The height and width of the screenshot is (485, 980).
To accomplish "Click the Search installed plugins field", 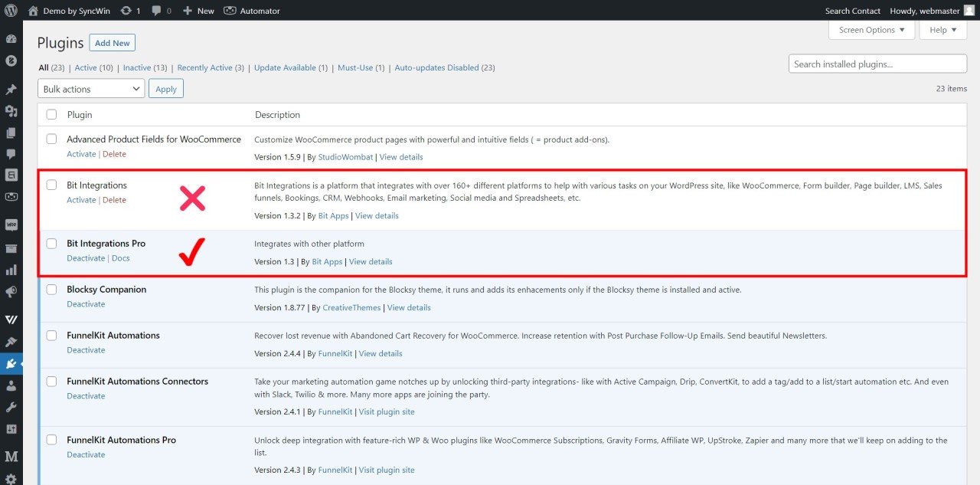I will pos(877,63).
